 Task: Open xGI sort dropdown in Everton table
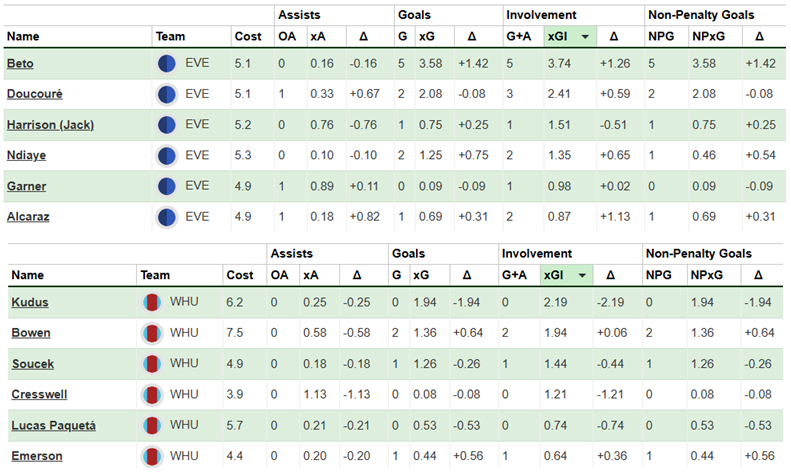click(586, 37)
